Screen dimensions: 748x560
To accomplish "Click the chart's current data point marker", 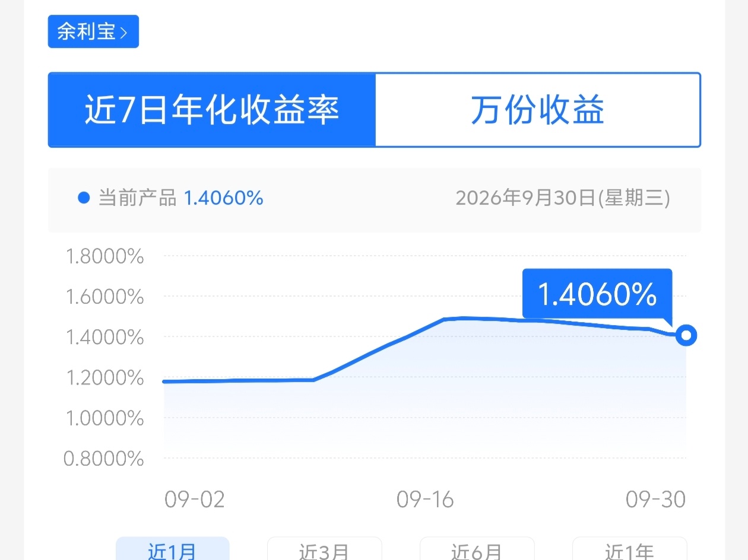I will click(x=686, y=335).
